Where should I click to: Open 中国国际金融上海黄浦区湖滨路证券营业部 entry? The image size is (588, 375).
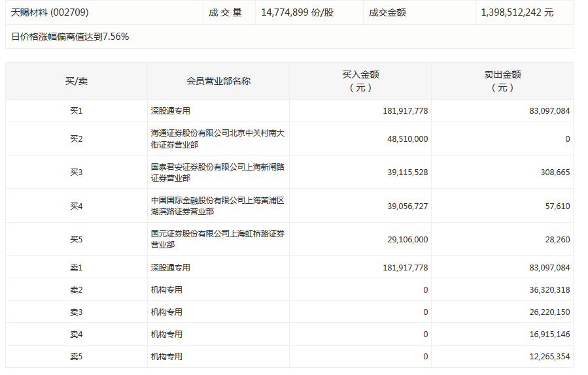tap(218, 206)
